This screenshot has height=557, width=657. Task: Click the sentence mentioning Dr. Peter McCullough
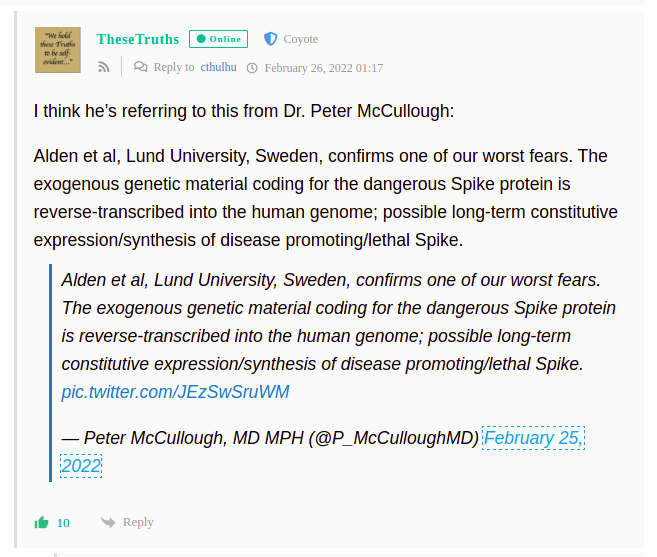(x=244, y=111)
